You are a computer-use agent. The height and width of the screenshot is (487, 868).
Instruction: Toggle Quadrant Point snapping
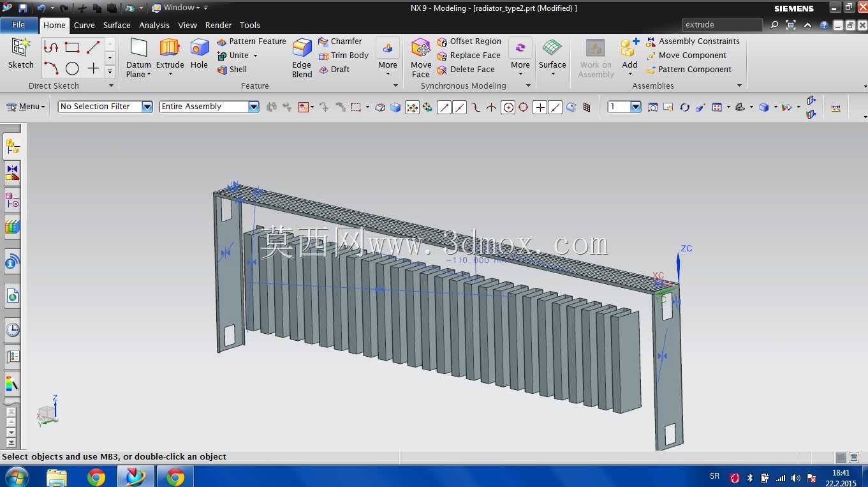tap(523, 107)
